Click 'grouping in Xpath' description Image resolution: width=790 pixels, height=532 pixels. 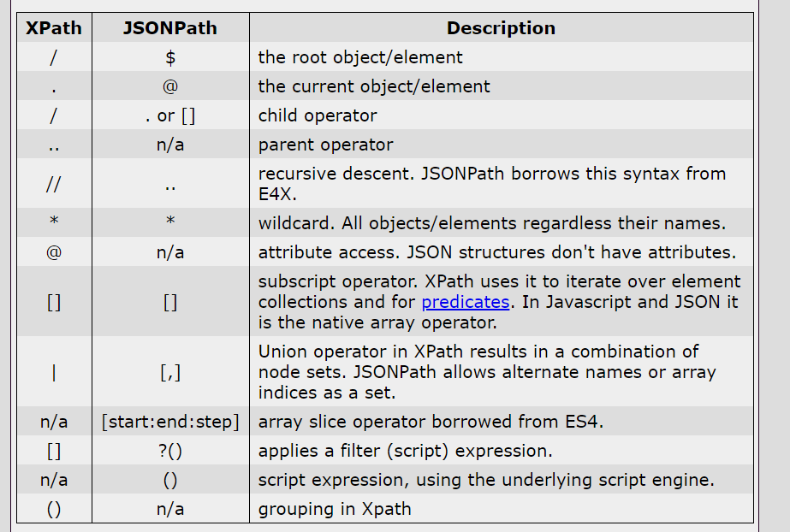pos(335,509)
